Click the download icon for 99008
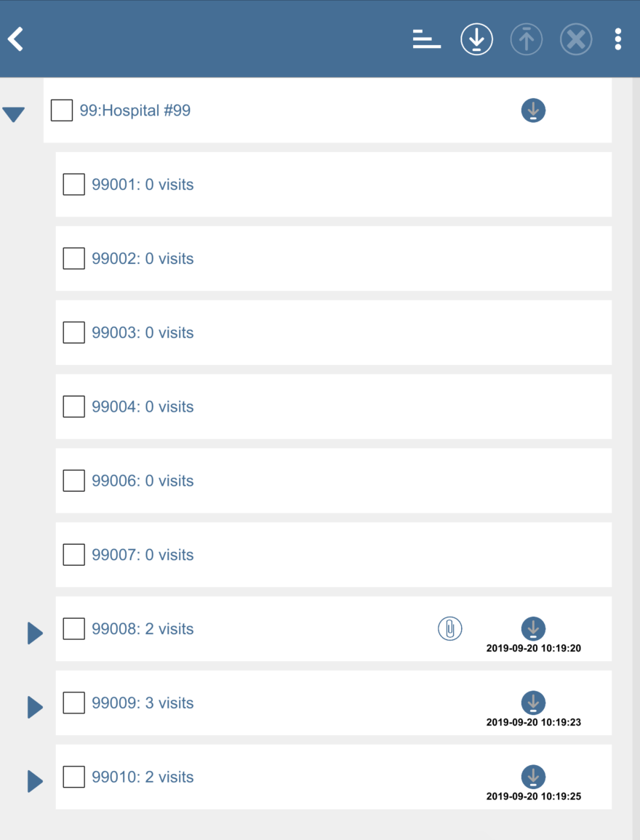 click(533, 628)
